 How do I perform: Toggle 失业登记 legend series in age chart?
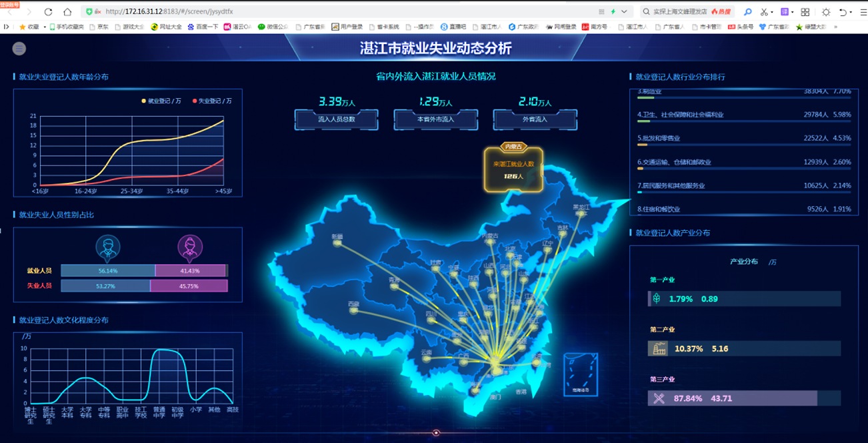212,101
